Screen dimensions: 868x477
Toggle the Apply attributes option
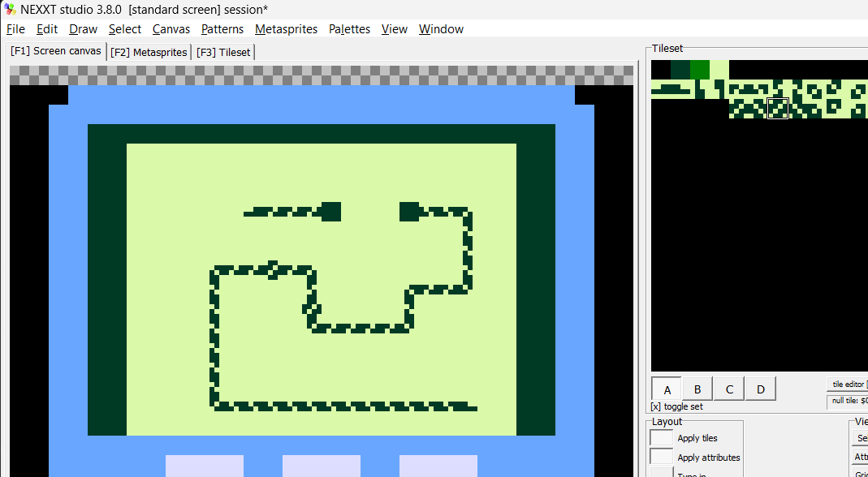point(661,457)
